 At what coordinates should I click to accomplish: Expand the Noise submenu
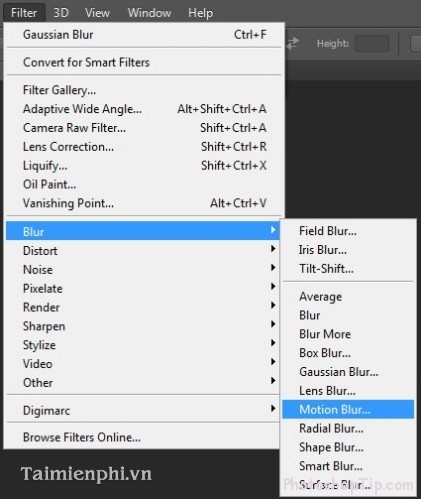point(143,269)
